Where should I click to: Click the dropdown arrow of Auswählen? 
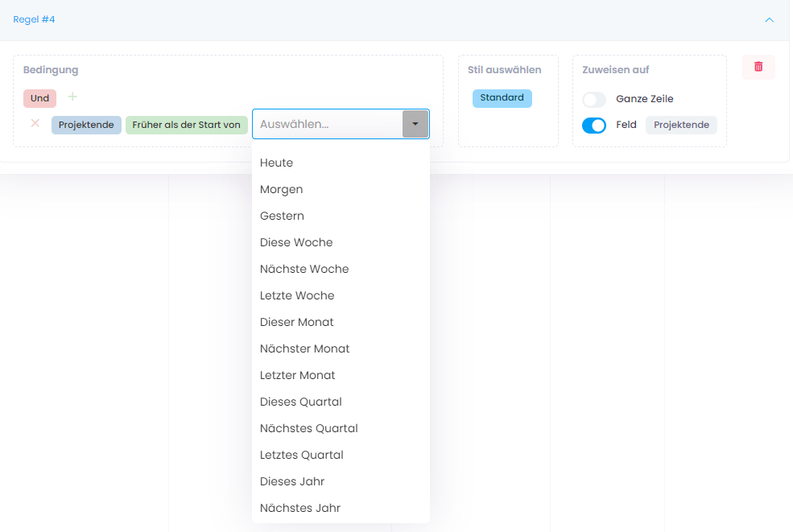(415, 125)
